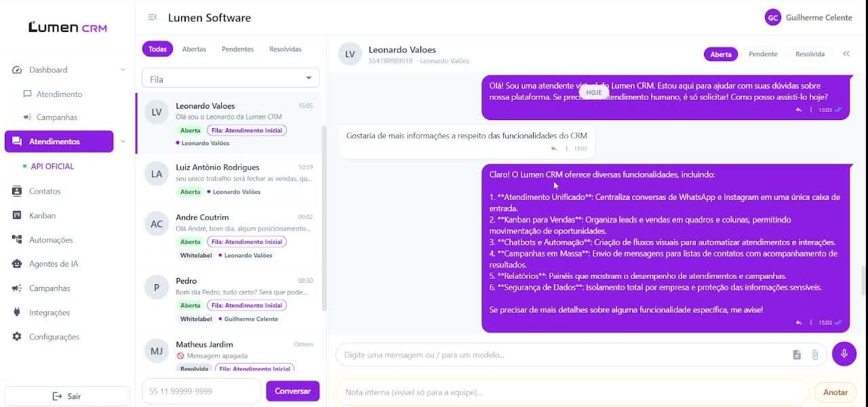
Task: Click the message input 'Digite uma mensagem'
Action: pos(563,355)
